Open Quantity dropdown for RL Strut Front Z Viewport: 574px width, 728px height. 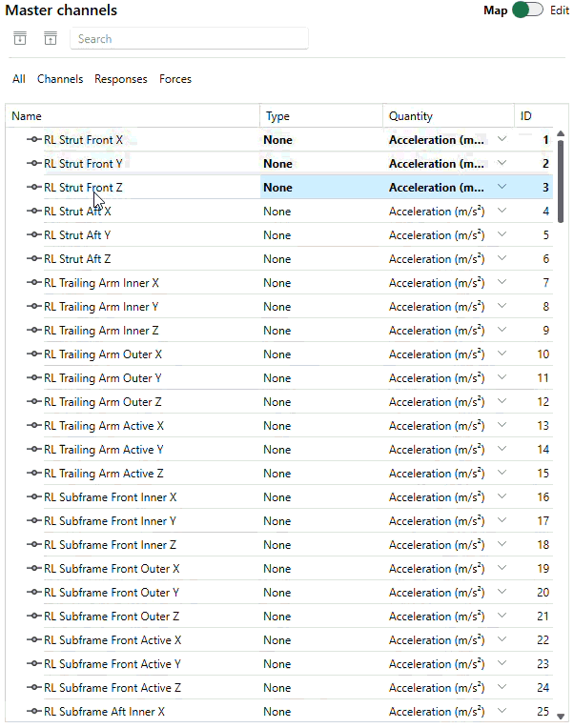coord(502,188)
